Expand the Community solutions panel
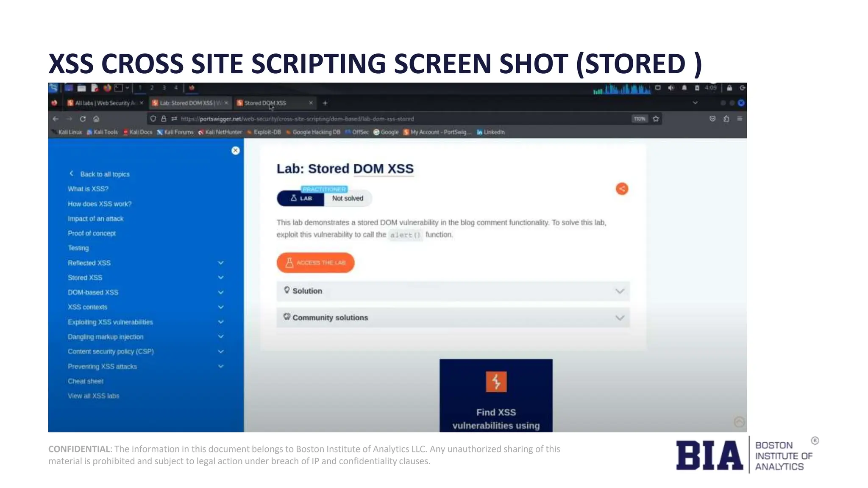 tap(453, 318)
